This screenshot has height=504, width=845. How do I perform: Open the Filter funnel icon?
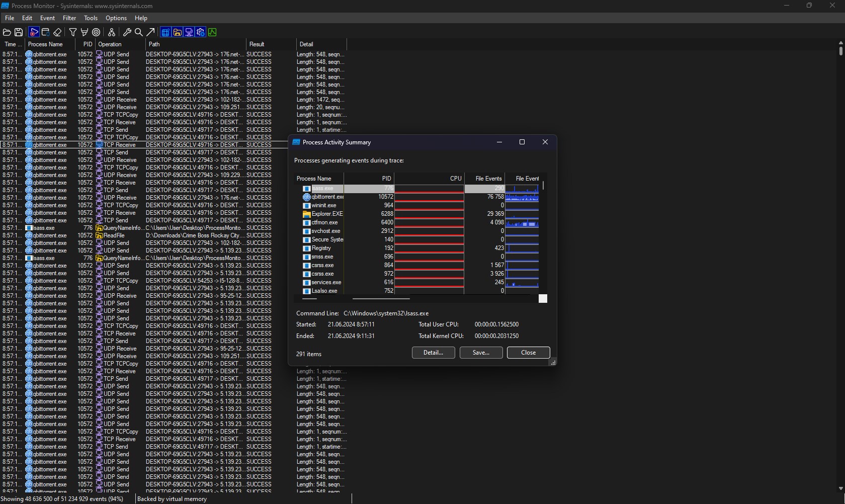[x=73, y=32]
